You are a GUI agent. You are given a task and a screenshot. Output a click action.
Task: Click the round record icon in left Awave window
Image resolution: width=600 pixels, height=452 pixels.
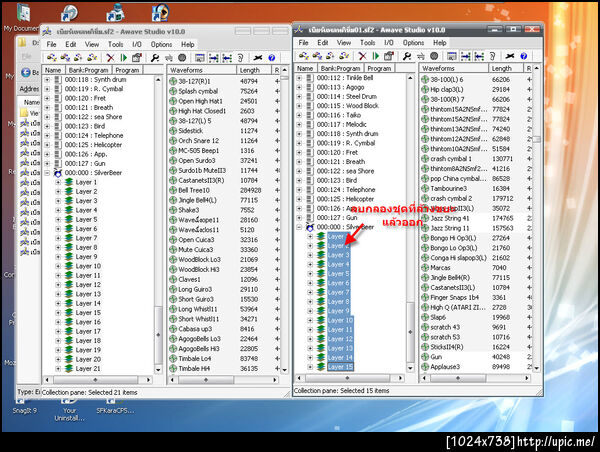pos(182,58)
